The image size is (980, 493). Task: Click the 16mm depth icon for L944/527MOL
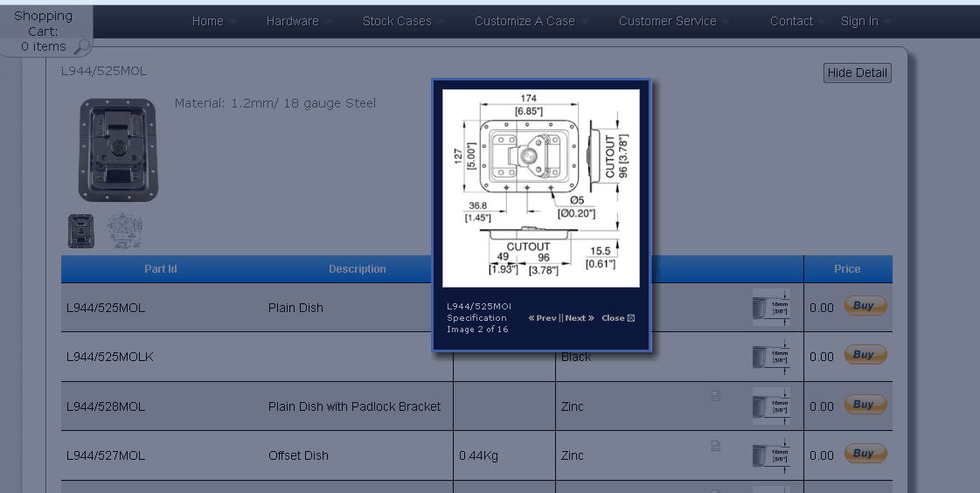pyautogui.click(x=771, y=455)
